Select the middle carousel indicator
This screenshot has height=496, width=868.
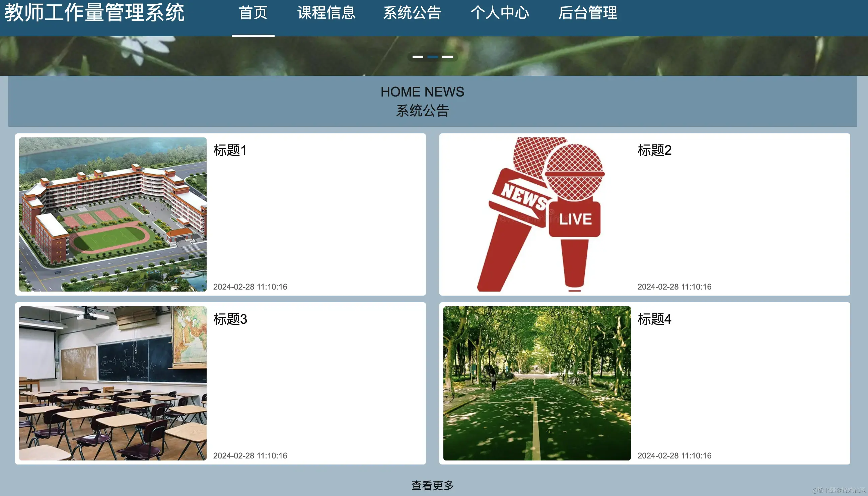point(433,57)
